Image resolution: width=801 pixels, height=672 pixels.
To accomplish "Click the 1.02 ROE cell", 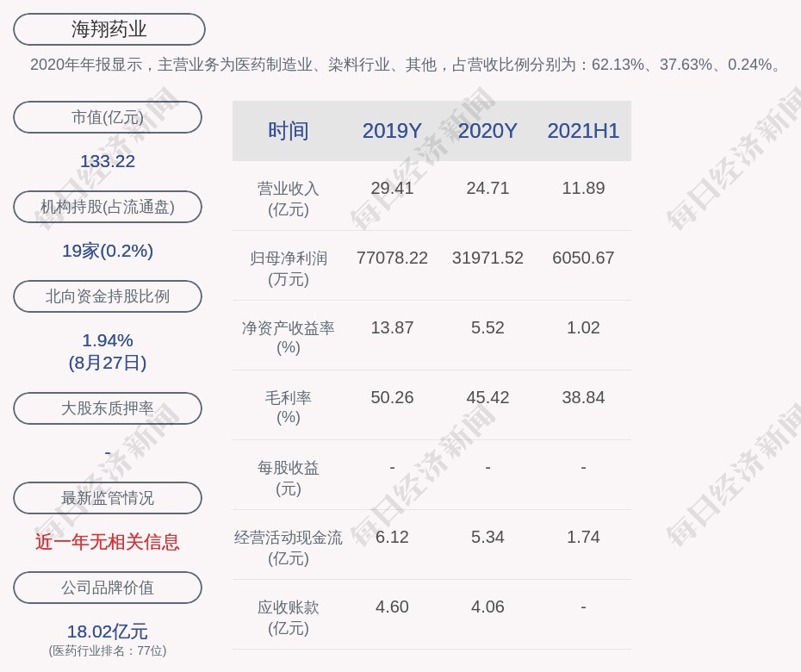I will 583,327.
